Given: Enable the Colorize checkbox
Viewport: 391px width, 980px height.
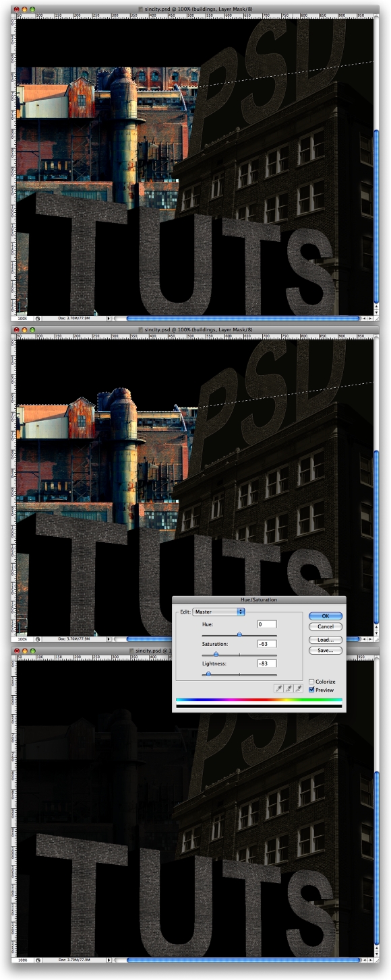Looking at the screenshot, I should 311,682.
